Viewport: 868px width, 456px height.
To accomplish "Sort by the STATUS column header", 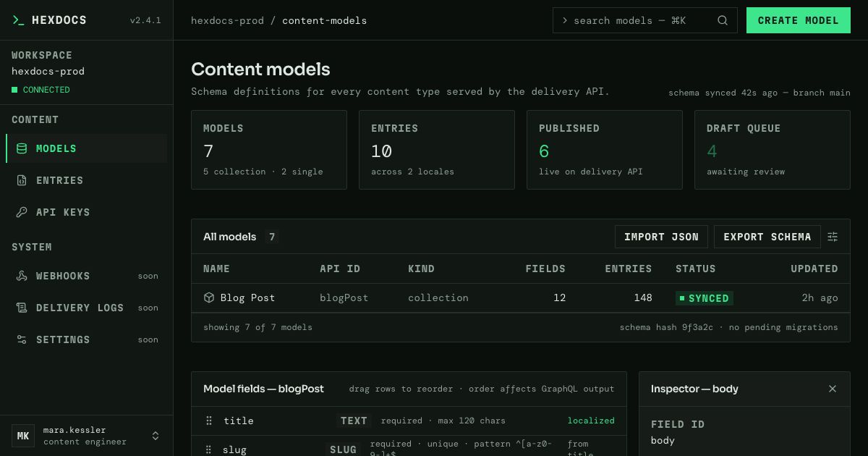I will 696,269.
